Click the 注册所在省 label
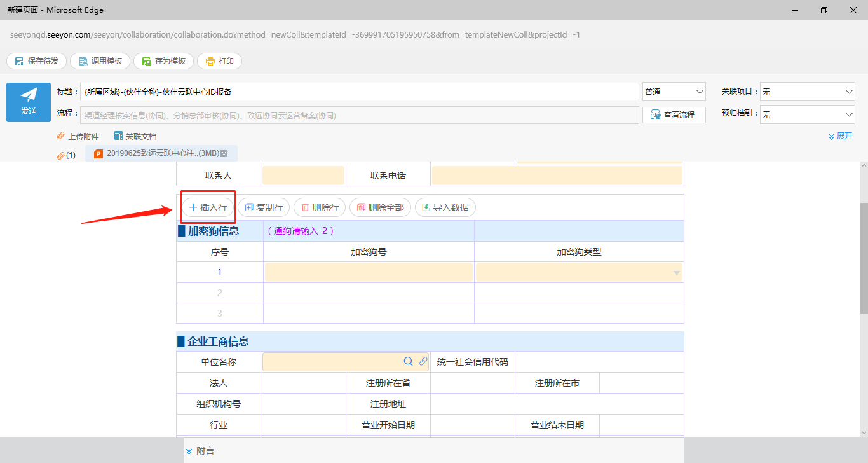868x463 pixels. (x=388, y=383)
